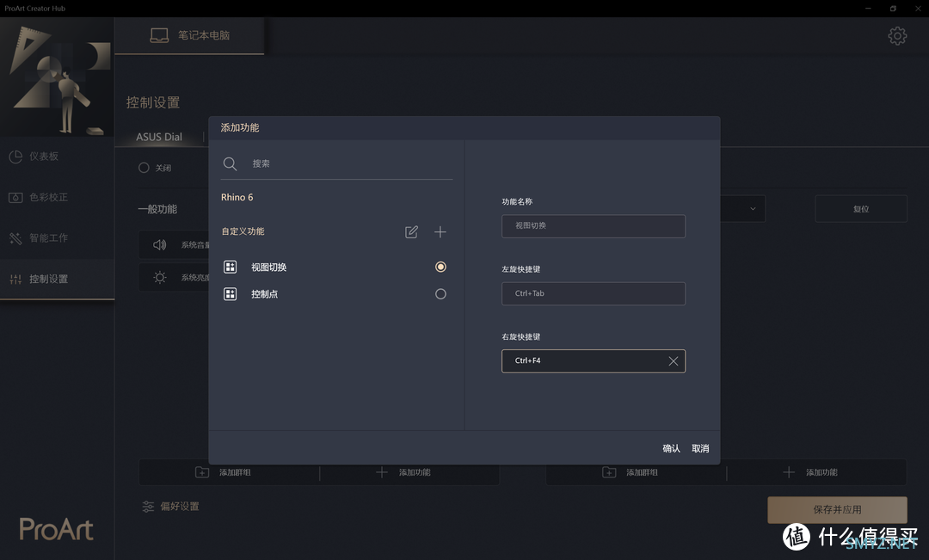Click the 仪表板 dashboard icon in the sidebar
Viewport: 929px width, 560px height.
[15, 157]
